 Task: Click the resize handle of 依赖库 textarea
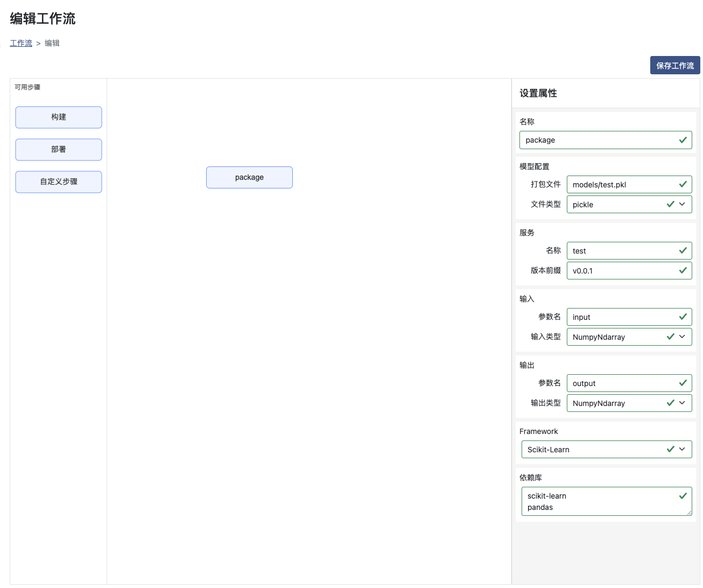tap(689, 513)
